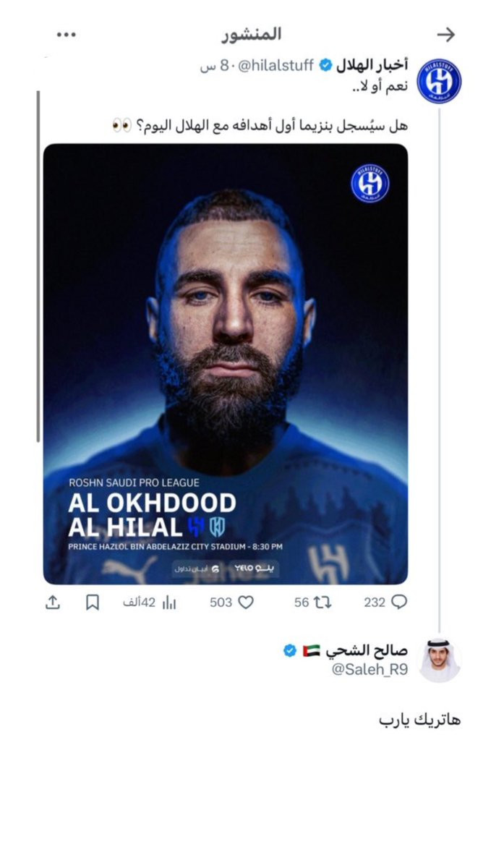Tap the repost arrows icon
504x868 pixels.
tap(323, 602)
